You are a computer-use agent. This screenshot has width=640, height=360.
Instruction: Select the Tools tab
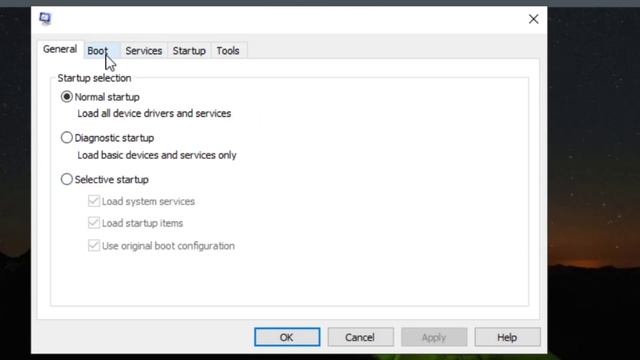tap(228, 51)
